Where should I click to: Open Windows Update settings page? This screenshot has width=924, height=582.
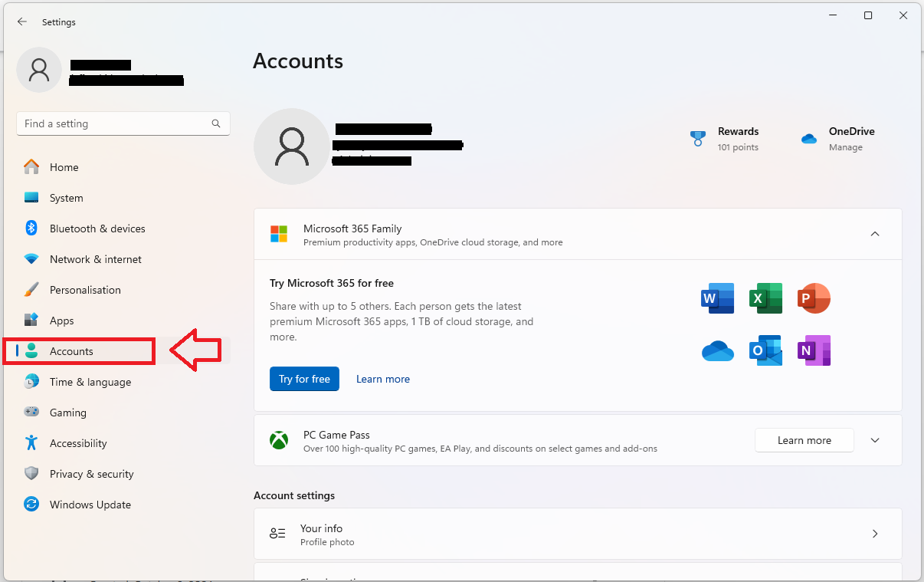[x=90, y=505]
